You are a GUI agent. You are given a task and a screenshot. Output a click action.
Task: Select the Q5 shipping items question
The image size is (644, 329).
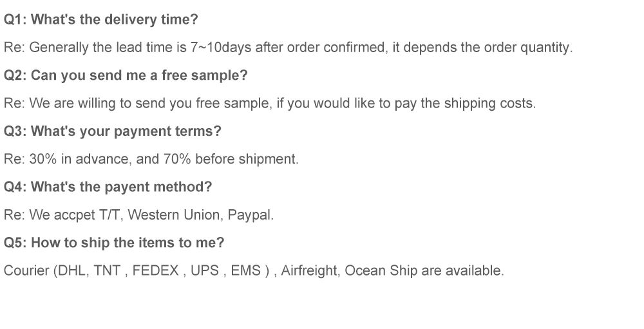tap(114, 243)
